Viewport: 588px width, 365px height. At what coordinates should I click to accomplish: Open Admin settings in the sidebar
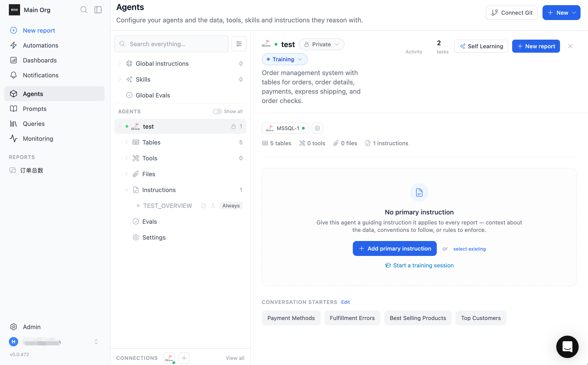[x=54, y=327]
